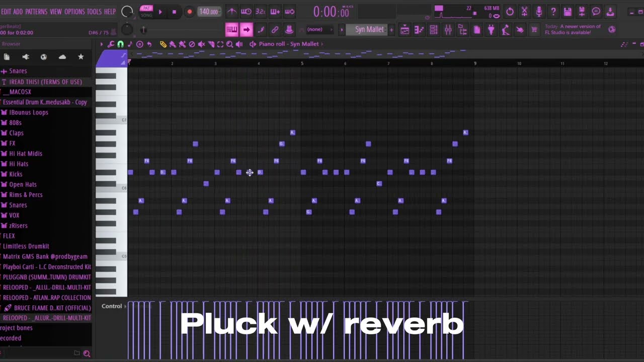
Task: Toggle the pink arrow song position button
Action: [x=246, y=30]
